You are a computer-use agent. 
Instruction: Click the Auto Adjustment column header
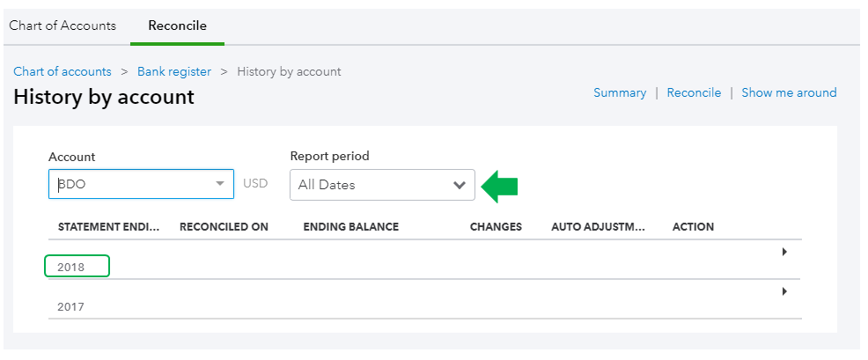(598, 227)
